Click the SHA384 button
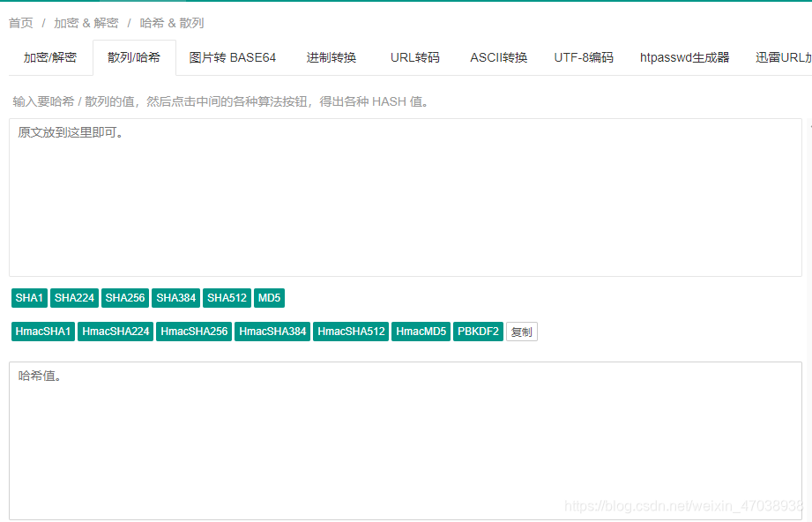812x522 pixels. pyautogui.click(x=176, y=298)
